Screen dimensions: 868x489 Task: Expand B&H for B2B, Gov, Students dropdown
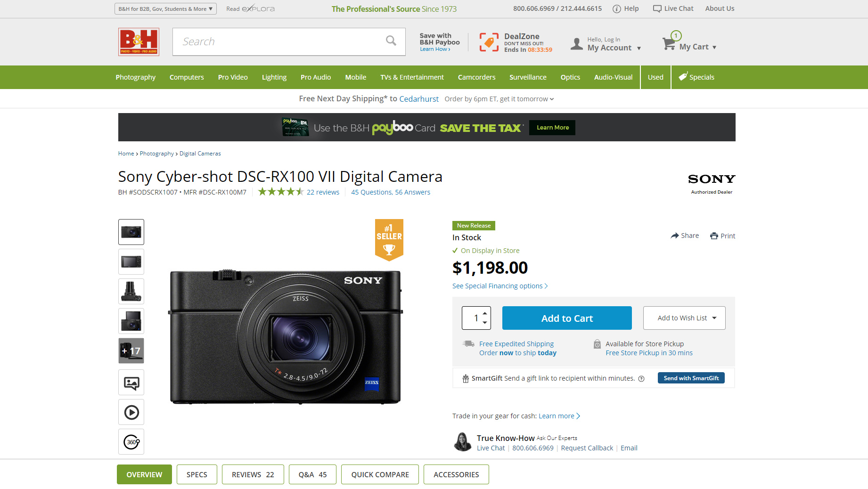(165, 9)
